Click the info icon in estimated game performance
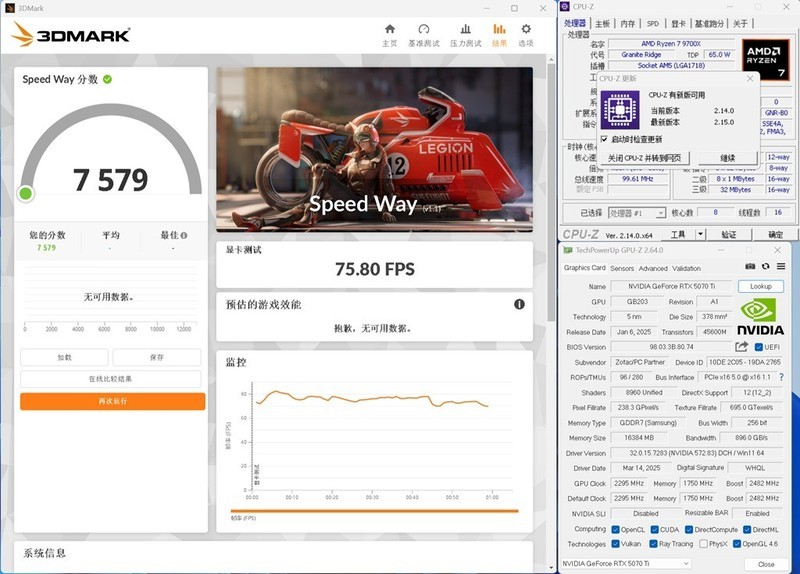Viewport: 800px width, 574px height. [519, 304]
